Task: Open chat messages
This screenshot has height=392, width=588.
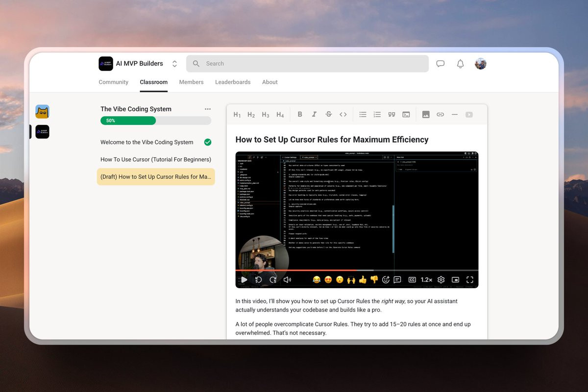Action: [x=441, y=64]
